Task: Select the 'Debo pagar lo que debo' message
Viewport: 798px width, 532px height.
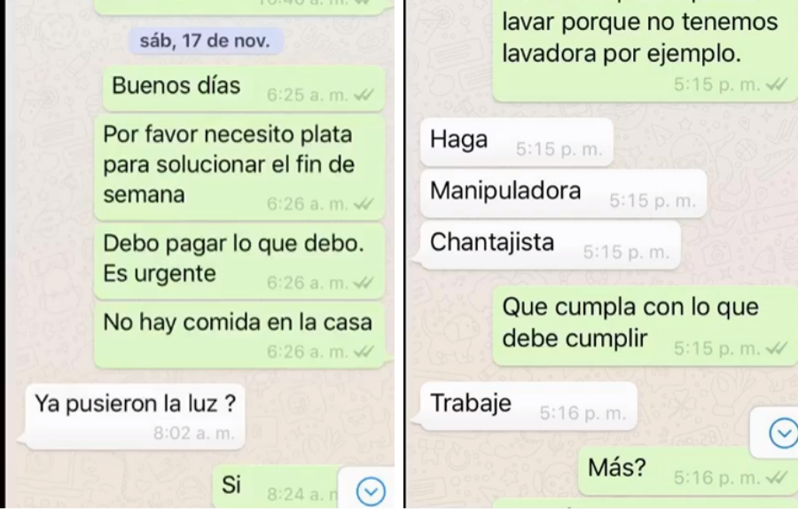Action: [239, 262]
